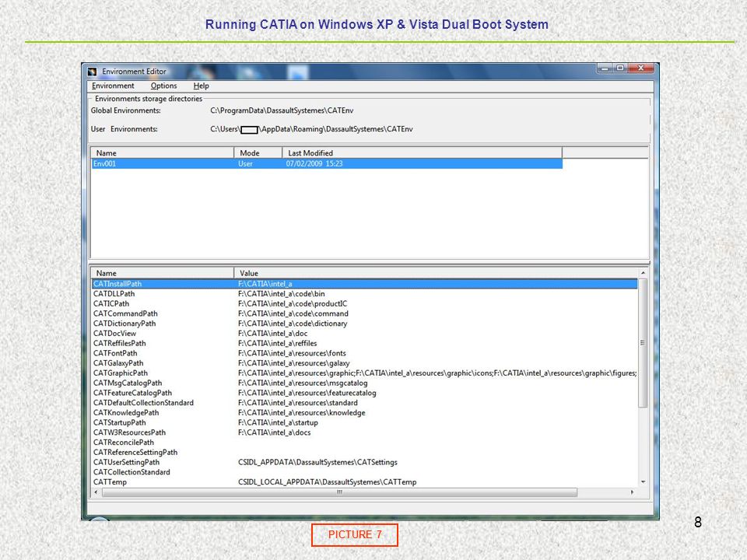
Task: Click the F:\CATIA\intel_a\startup value
Action: pos(278,423)
